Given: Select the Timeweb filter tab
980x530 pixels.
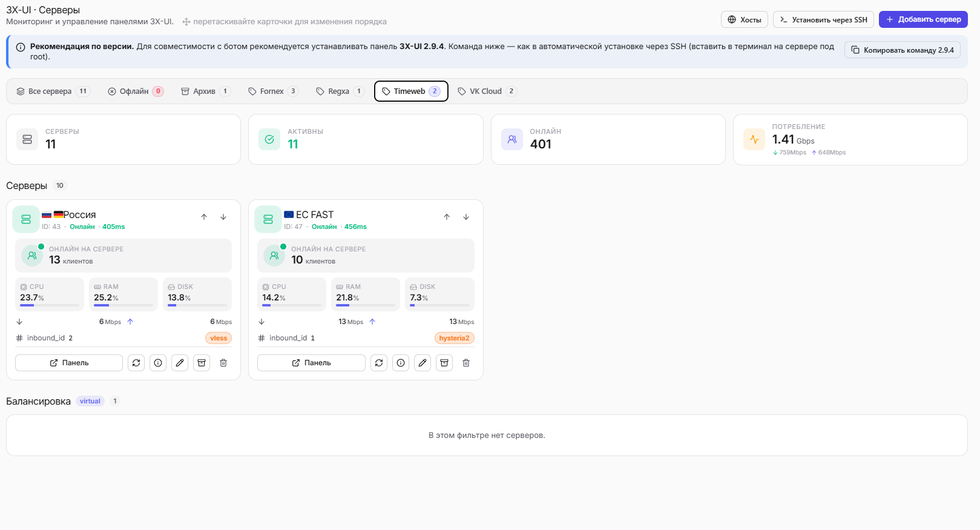Looking at the screenshot, I should [x=411, y=91].
